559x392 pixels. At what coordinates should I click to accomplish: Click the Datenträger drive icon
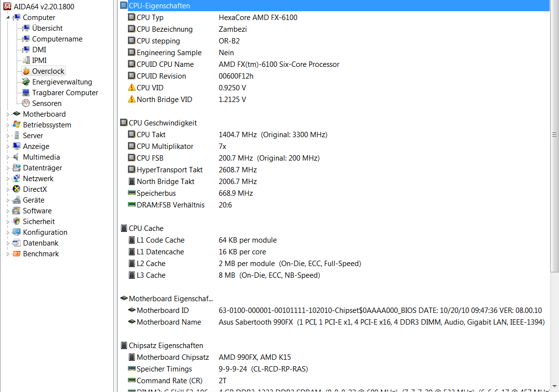(17, 167)
